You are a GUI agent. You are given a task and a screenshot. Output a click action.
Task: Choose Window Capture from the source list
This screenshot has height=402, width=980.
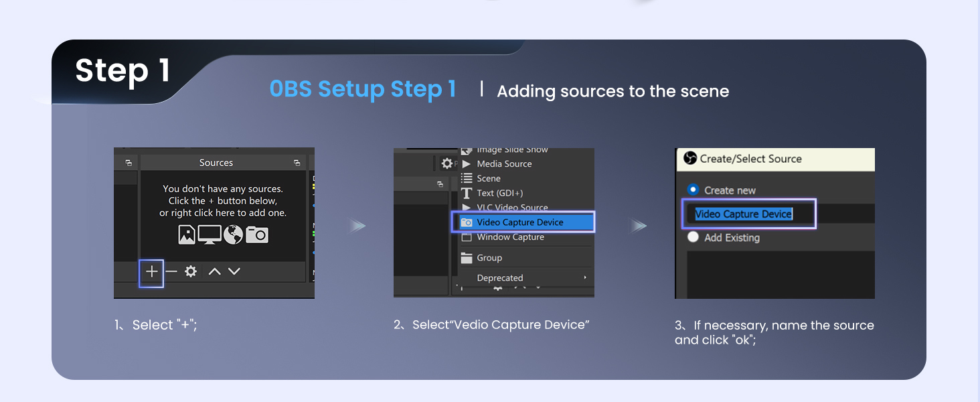click(x=510, y=237)
